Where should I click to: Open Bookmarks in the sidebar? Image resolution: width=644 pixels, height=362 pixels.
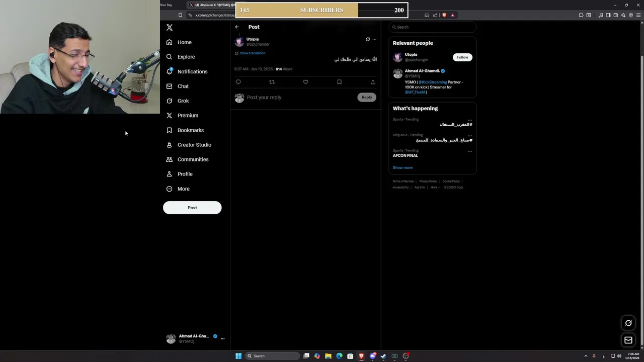pyautogui.click(x=185, y=130)
